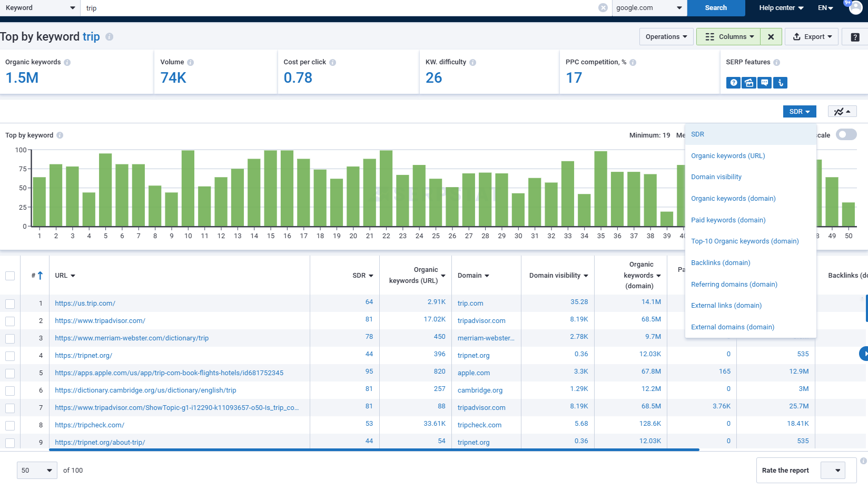Select Domain visibility menu option
The height and width of the screenshot is (489, 868).
click(751, 177)
